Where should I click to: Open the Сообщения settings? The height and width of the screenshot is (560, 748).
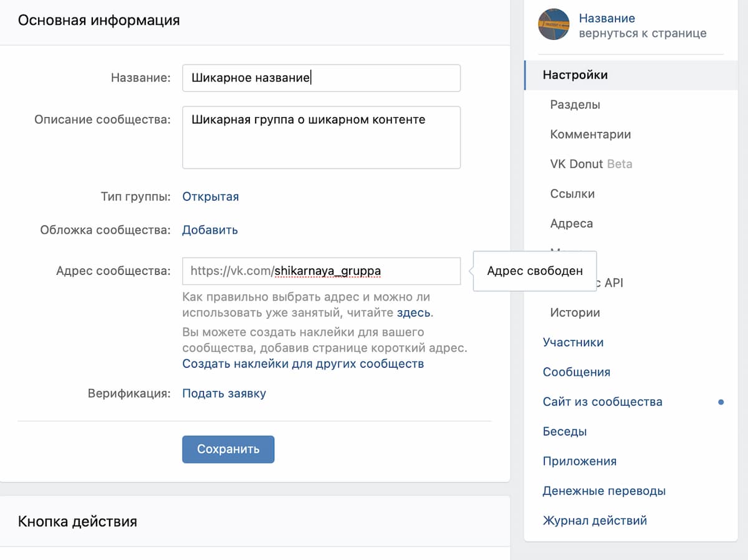tap(577, 371)
